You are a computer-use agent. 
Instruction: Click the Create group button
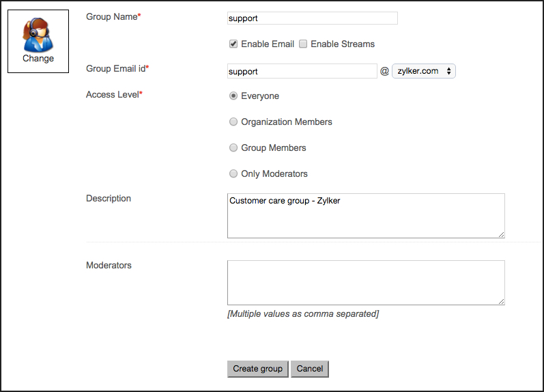258,369
